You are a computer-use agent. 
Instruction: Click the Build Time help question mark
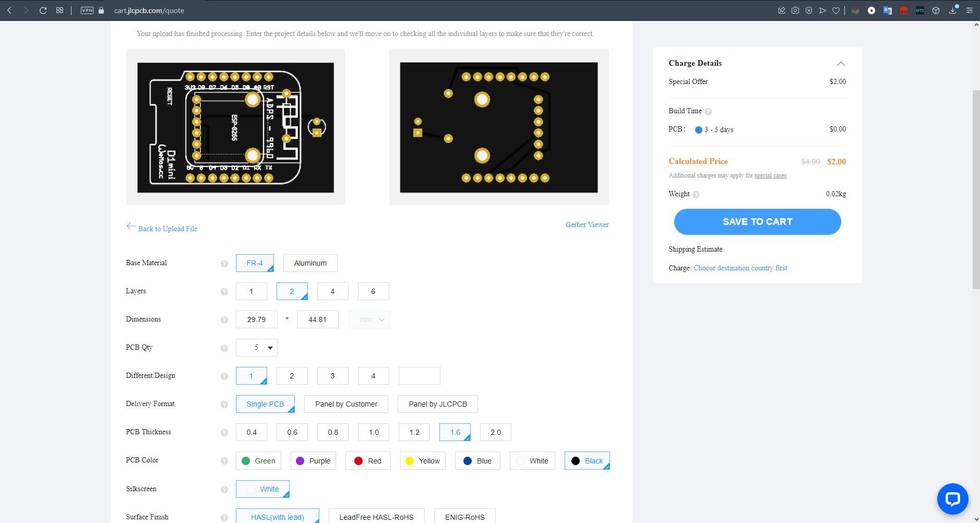(x=708, y=111)
